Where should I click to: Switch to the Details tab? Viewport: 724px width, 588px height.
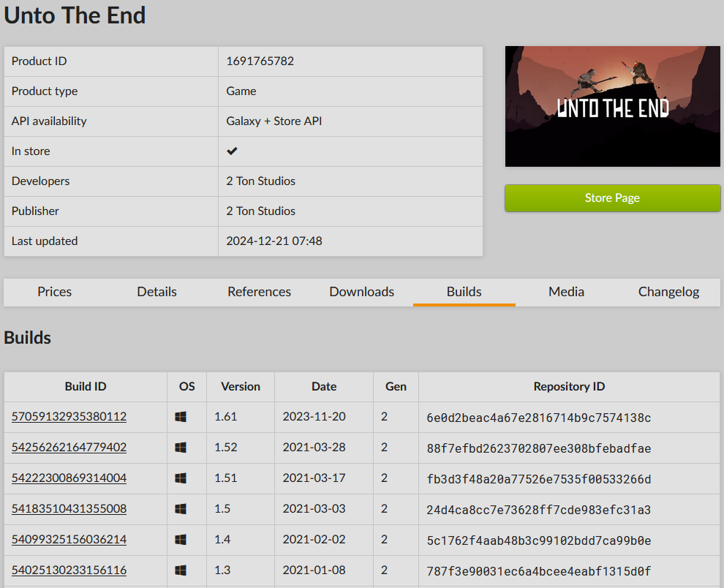[x=157, y=292]
